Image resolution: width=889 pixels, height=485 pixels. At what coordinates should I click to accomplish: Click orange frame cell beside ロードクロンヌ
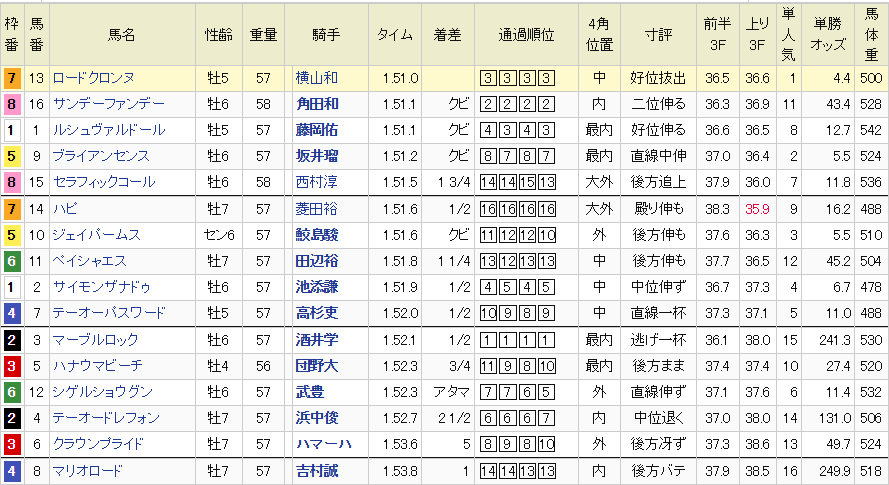(11, 78)
